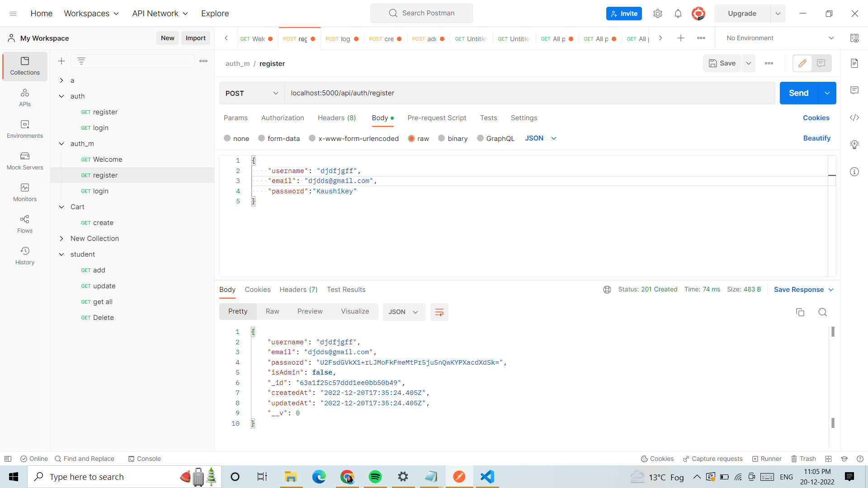Open the JSON body format dropdown
Viewport: 868px width, 488px height.
(540, 138)
